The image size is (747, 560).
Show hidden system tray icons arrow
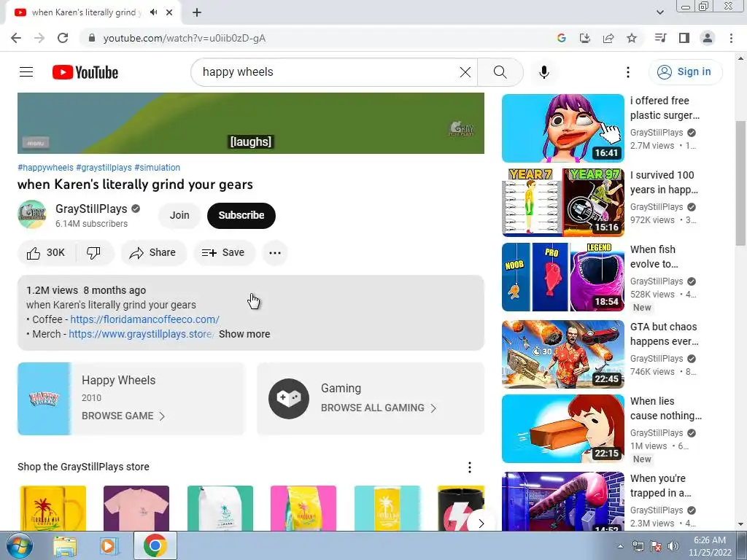(x=620, y=546)
